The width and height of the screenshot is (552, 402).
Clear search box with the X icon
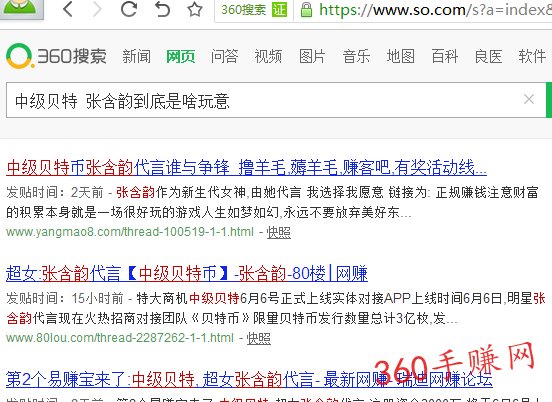[529, 99]
